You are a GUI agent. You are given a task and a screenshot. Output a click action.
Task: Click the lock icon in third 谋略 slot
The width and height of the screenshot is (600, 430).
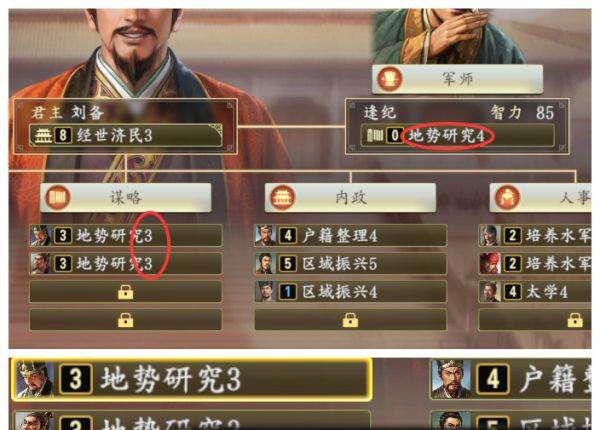[x=126, y=292]
